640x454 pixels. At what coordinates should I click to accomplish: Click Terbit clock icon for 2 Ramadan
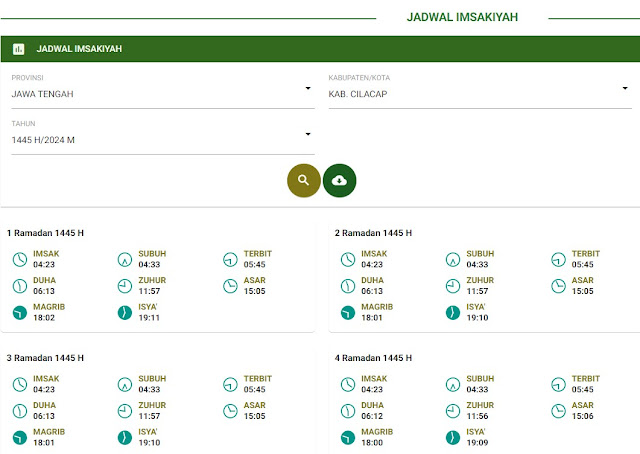pyautogui.click(x=558, y=259)
